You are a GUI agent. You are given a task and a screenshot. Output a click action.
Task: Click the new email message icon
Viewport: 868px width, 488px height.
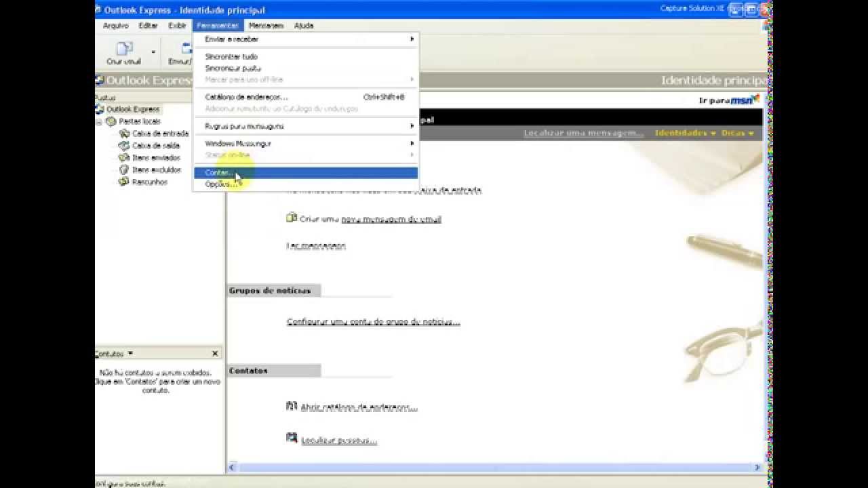click(x=292, y=218)
